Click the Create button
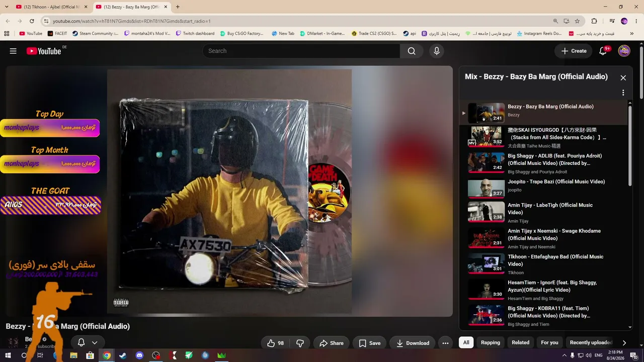This screenshot has width=644, height=362. [574, 51]
